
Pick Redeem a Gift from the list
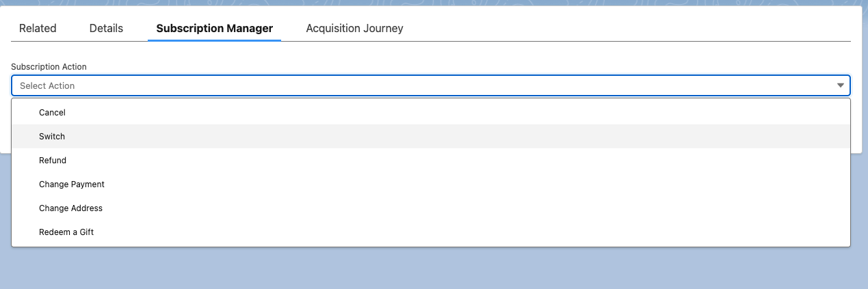[431, 232]
